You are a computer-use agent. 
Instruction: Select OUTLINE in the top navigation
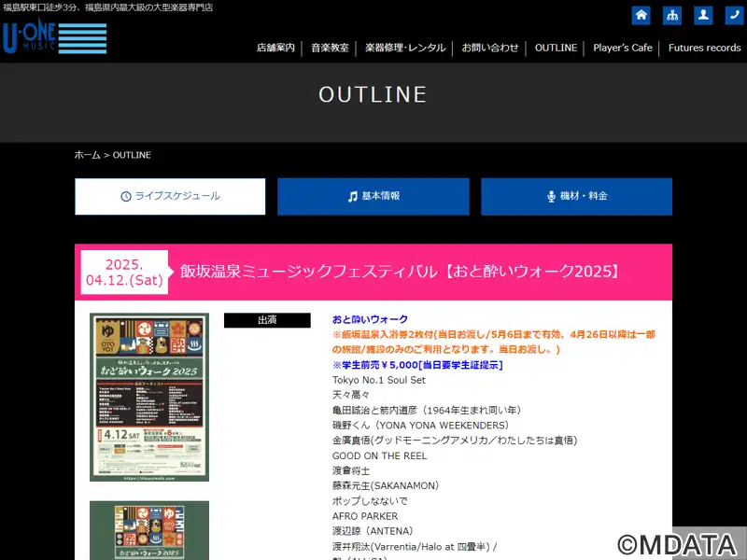[x=556, y=48]
